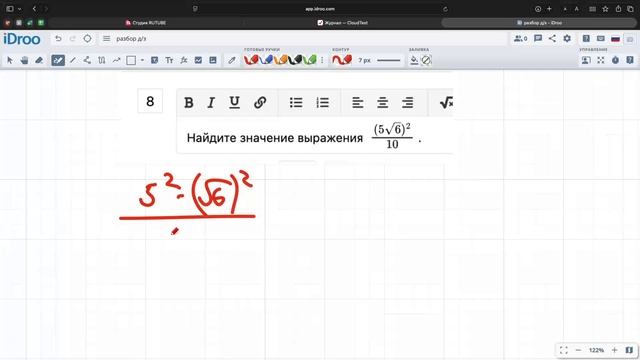
Task: Select the bracket shape tool
Action: coord(102,60)
